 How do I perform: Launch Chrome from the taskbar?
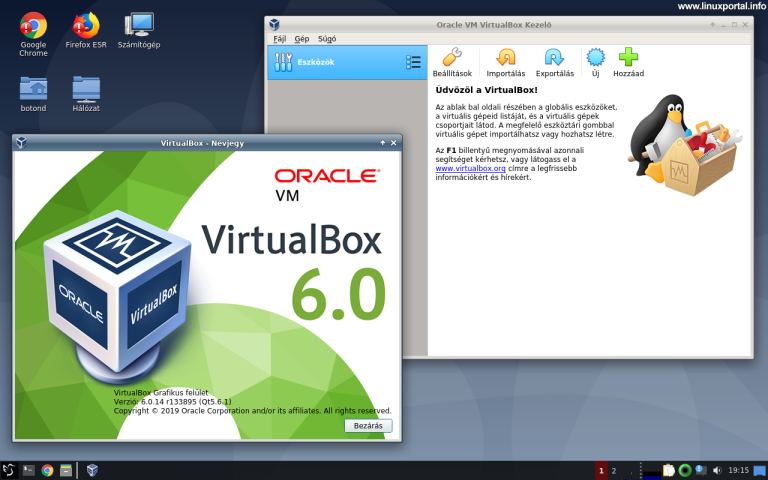47,470
